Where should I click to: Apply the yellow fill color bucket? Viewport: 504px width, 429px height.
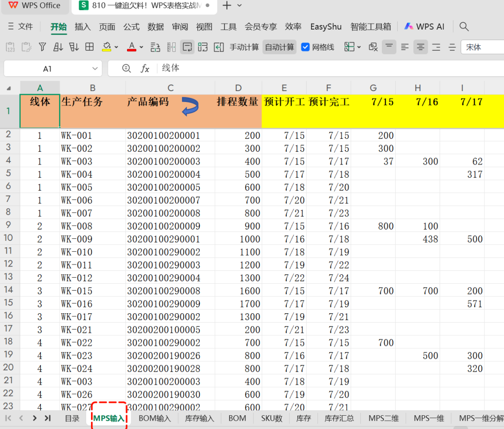coord(106,47)
